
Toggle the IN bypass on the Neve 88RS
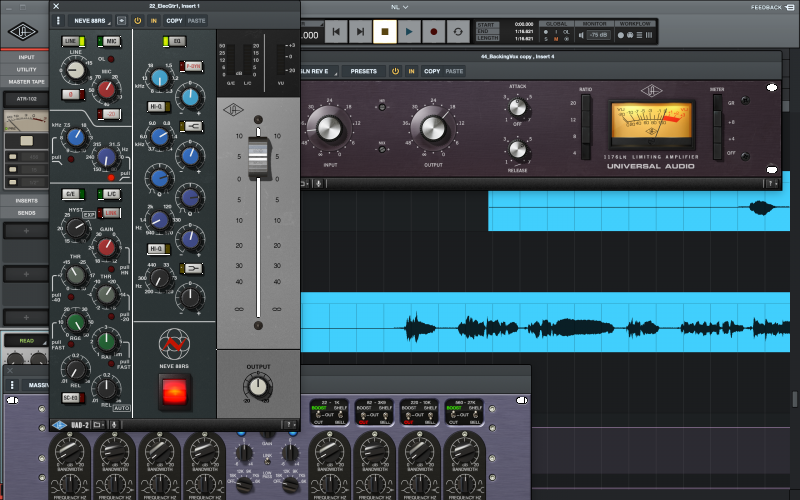pyautogui.click(x=154, y=20)
